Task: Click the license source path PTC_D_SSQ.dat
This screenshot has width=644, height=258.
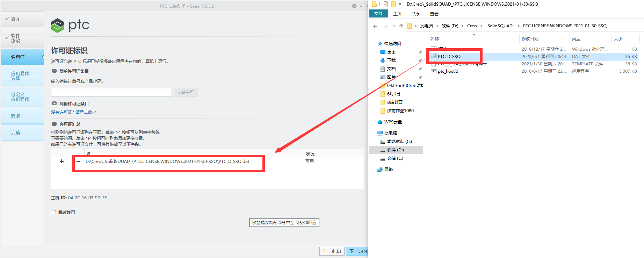Action: (167, 162)
